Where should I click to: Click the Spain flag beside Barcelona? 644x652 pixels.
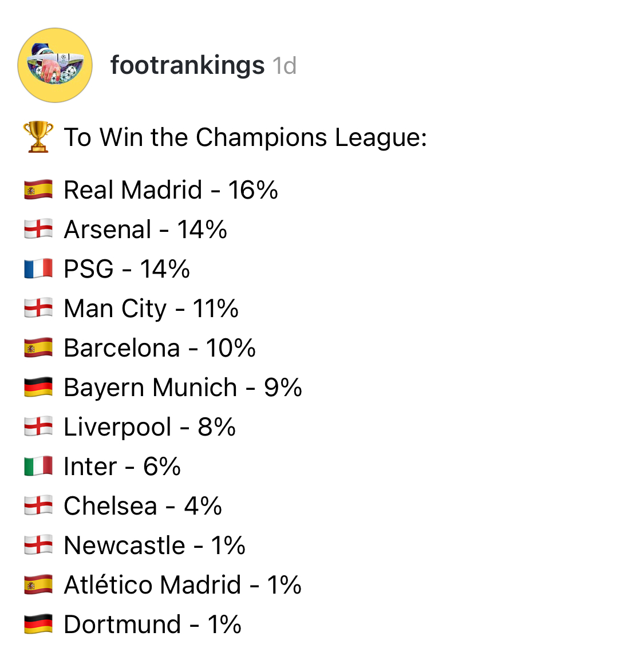pyautogui.click(x=38, y=347)
